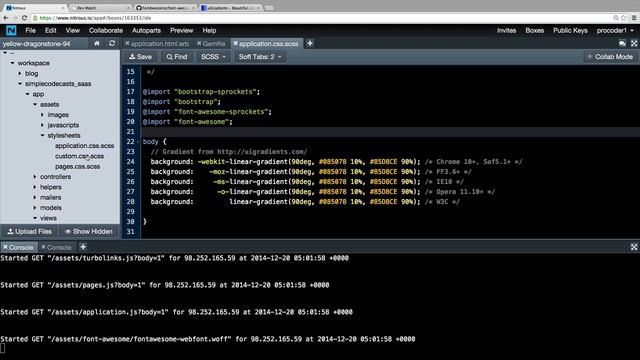This screenshot has height=360, width=640.
Task: Open the Autoparts menu
Action: click(x=146, y=31)
